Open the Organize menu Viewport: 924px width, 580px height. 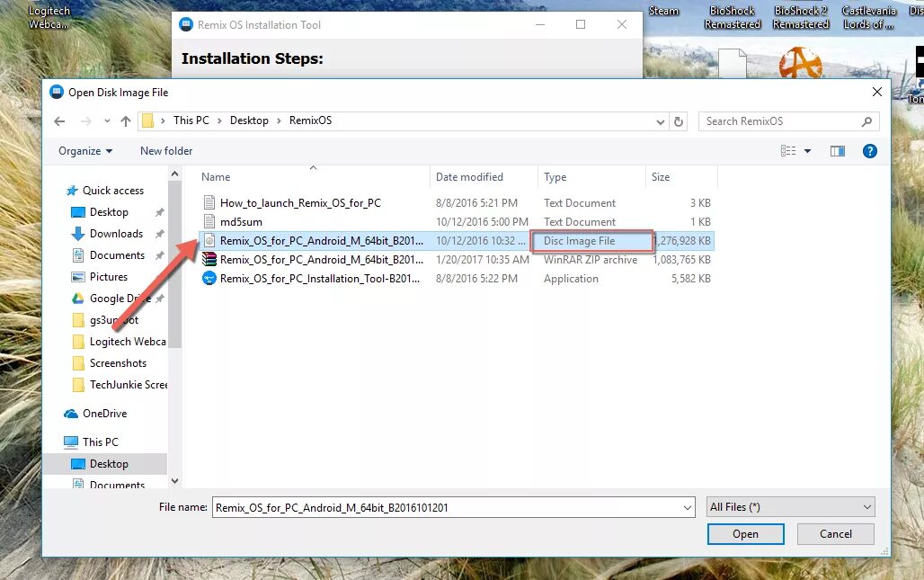click(84, 151)
